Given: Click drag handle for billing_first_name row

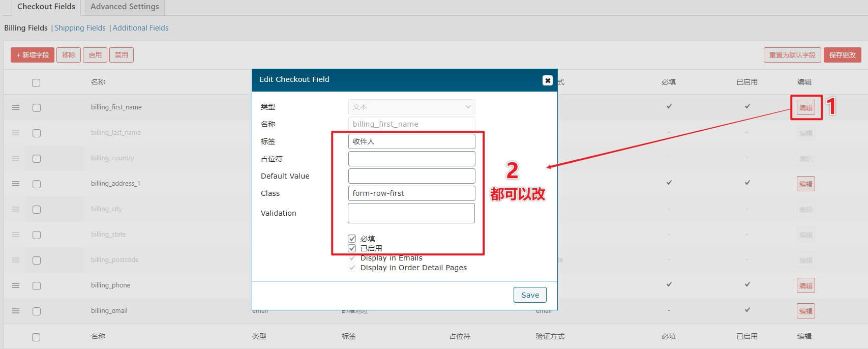Looking at the screenshot, I should [16, 107].
